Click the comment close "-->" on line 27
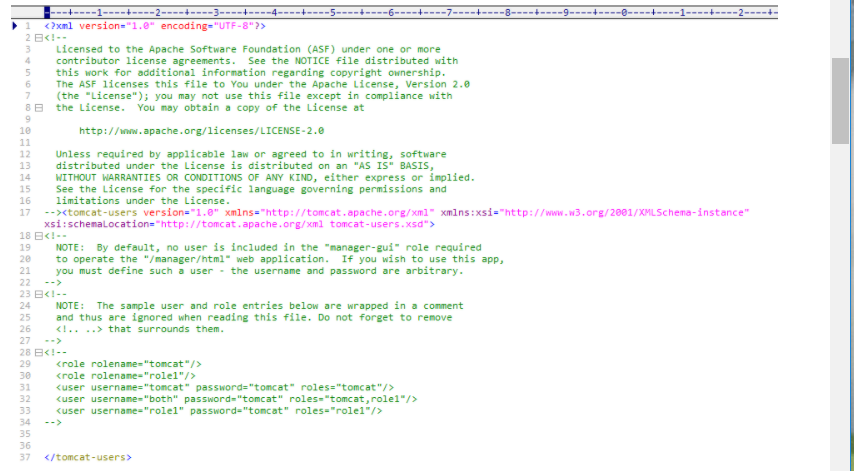Screen dimensions: 854x471 (53, 341)
